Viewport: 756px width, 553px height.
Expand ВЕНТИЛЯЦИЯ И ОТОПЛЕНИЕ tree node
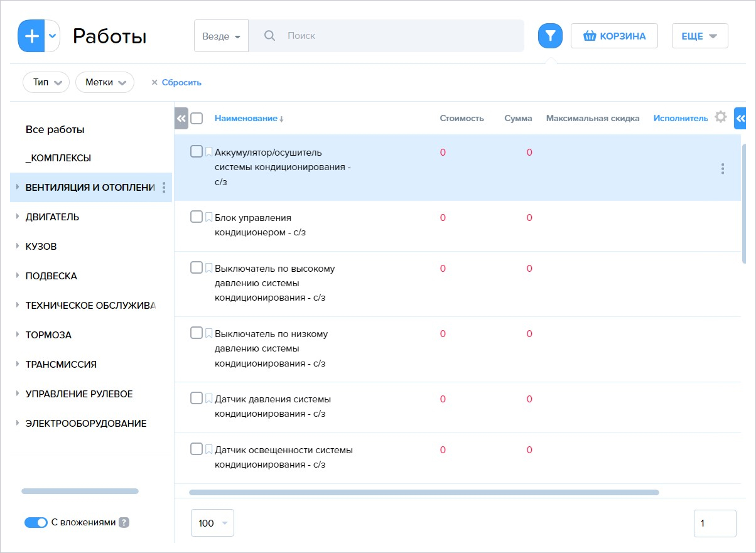click(18, 187)
